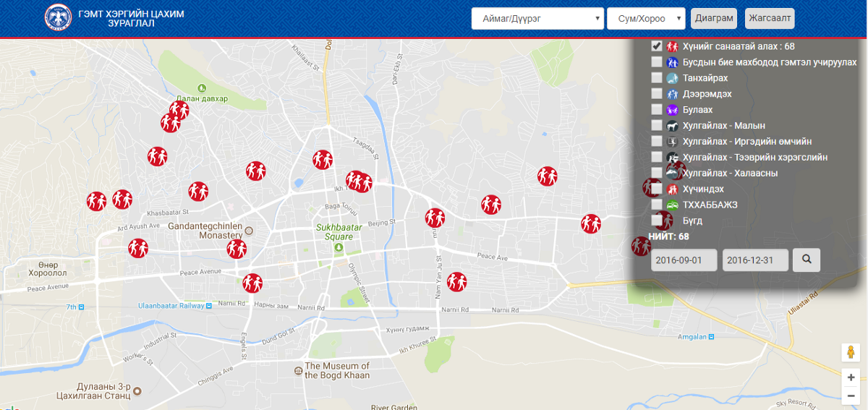Toggle the Бүгд (all) checkbox
The width and height of the screenshot is (868, 410).
tap(657, 221)
